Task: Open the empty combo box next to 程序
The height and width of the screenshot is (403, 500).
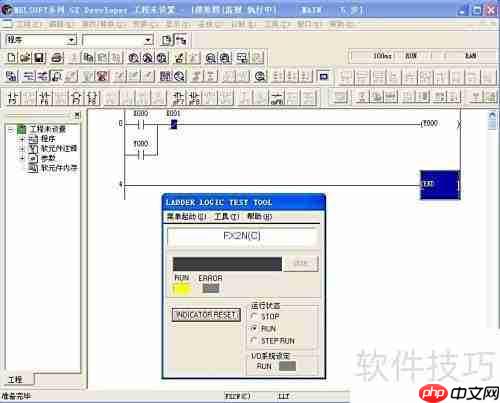Action: pyautogui.click(x=148, y=41)
